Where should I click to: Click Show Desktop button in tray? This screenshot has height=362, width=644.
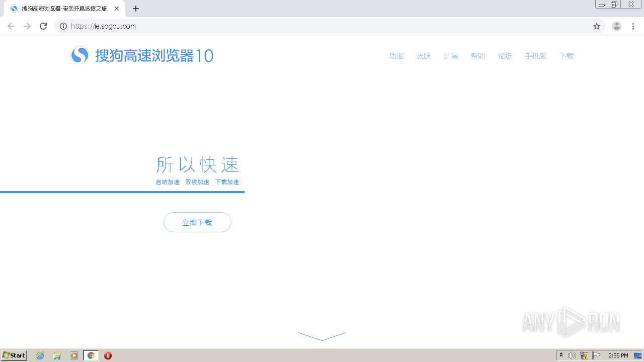tap(638, 355)
